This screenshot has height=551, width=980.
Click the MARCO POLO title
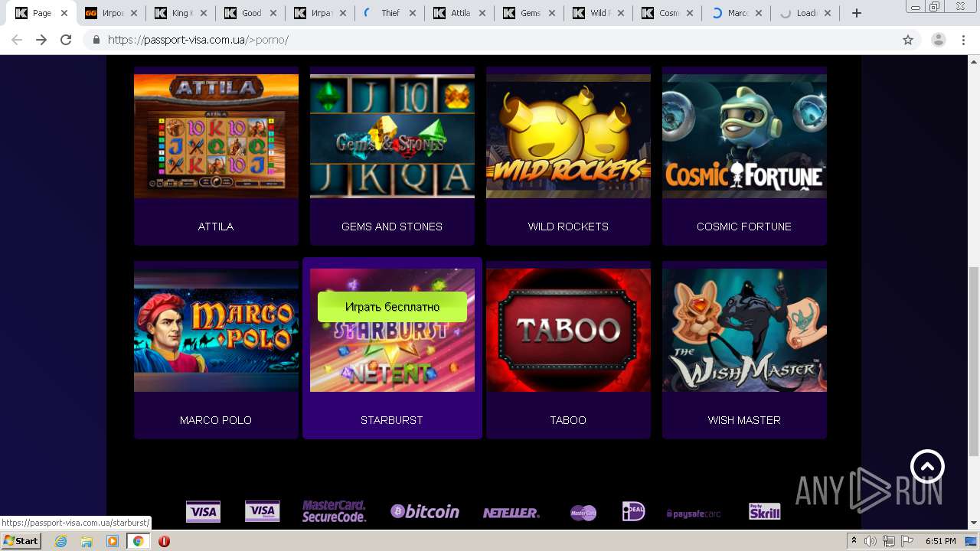point(216,420)
